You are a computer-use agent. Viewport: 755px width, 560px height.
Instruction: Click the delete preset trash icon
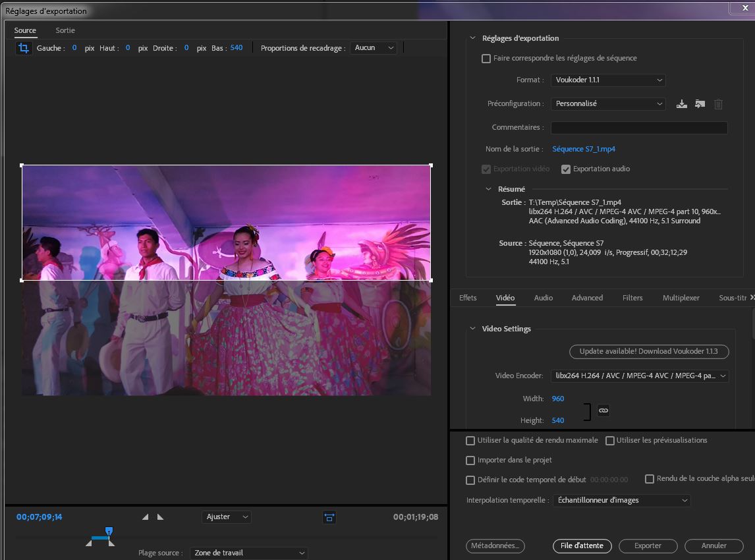coord(719,104)
